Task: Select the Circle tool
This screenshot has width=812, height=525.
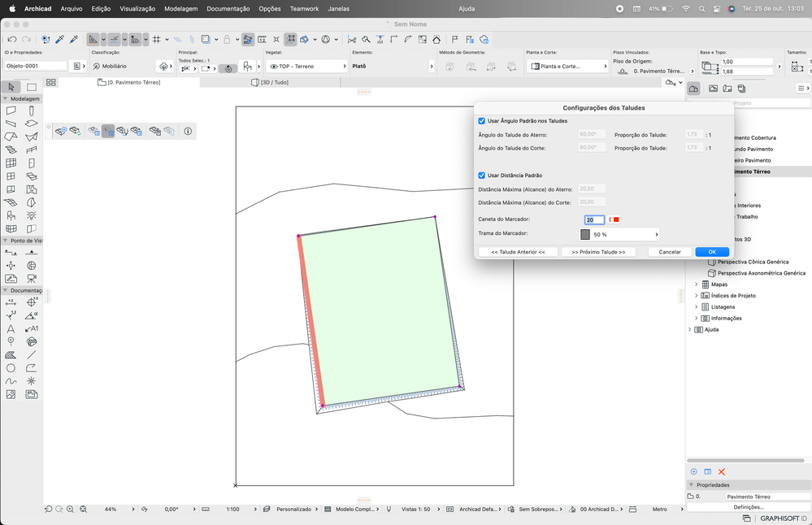Action: 11,368
